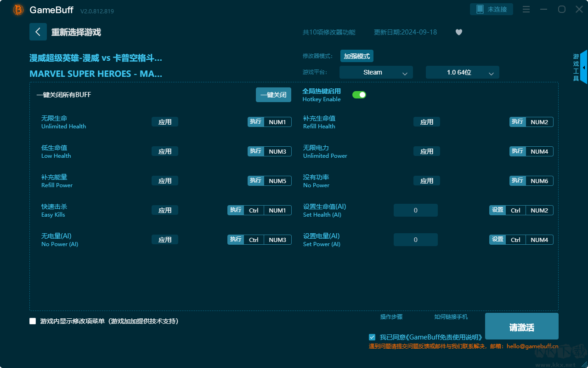Click the 重新选择游戏 heading text
This screenshot has width=588, height=368.
76,32
